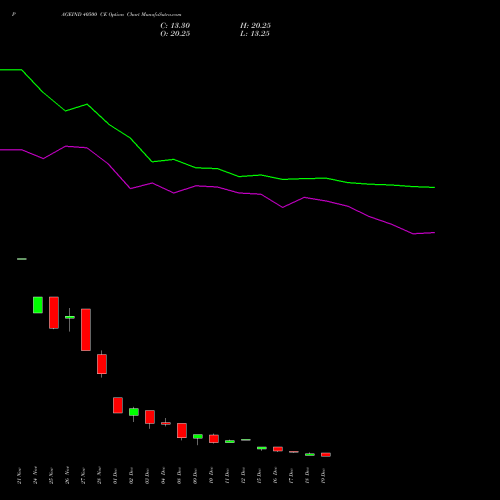Click the 24 Nov date axis label
500x500 pixels.
point(35,476)
